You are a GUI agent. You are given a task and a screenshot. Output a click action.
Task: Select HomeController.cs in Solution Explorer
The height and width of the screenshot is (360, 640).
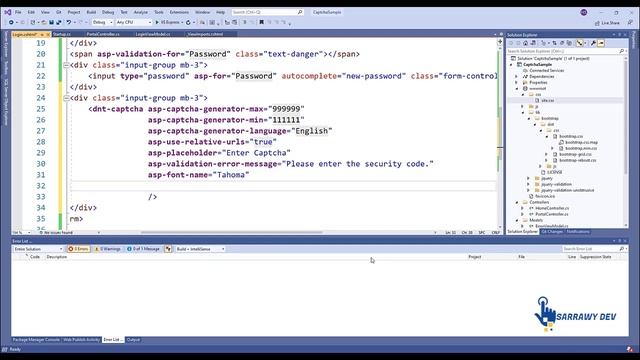[x=551, y=208]
